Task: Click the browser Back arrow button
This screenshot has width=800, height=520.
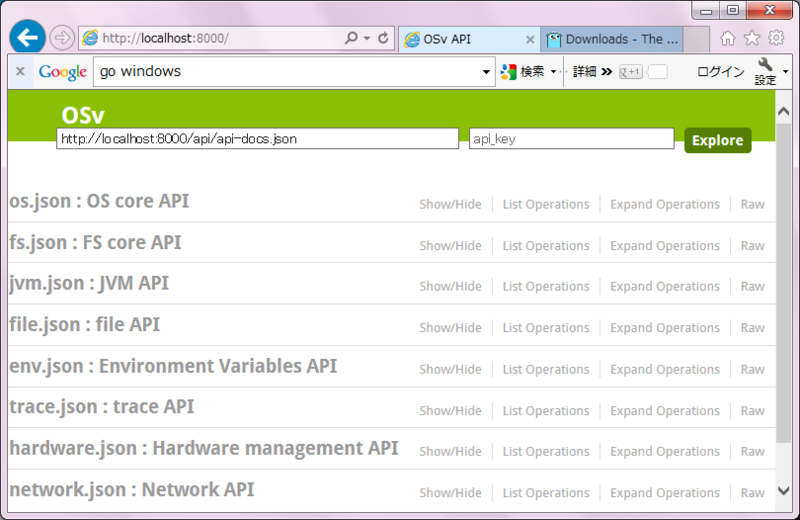Action: point(27,37)
